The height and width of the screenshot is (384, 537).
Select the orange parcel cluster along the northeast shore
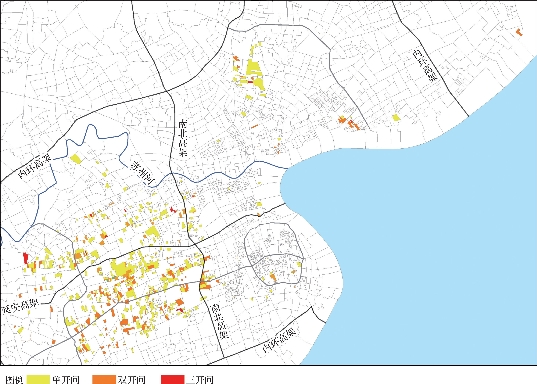pos(349,123)
